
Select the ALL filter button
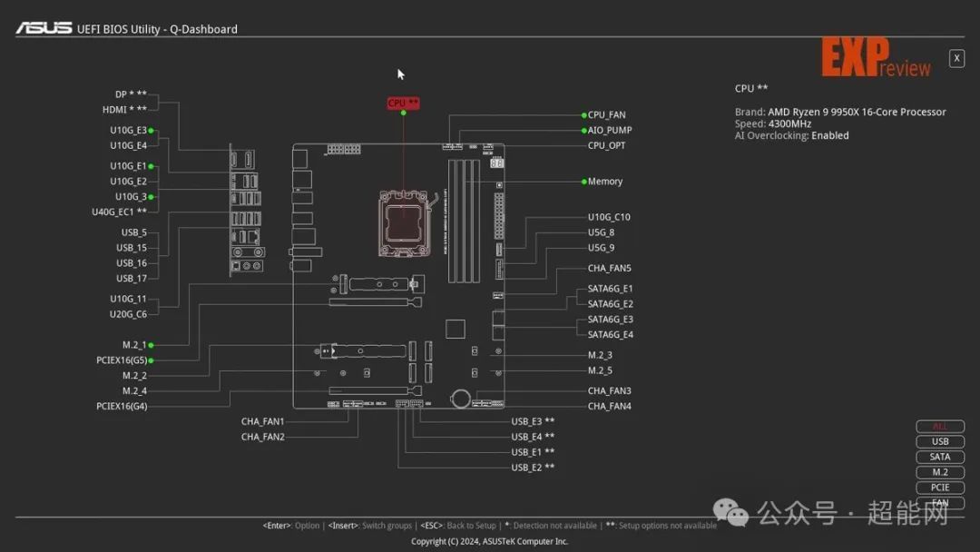pyautogui.click(x=940, y=427)
